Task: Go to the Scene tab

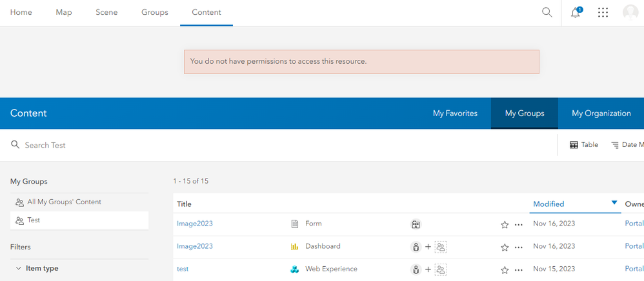Action: point(106,12)
